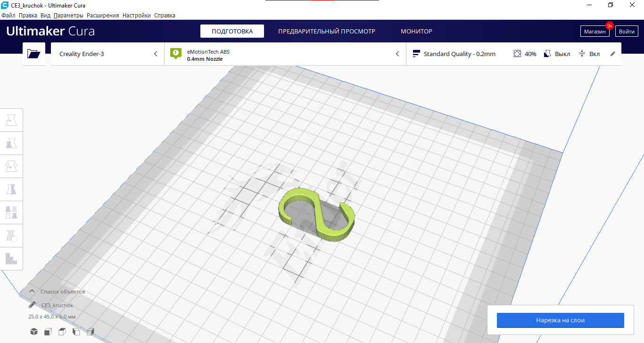Switch to the ПРЕДВАРИТЕЛЬНЫЙ ПРОСМОТР tab
The width and height of the screenshot is (644, 343).
click(327, 31)
